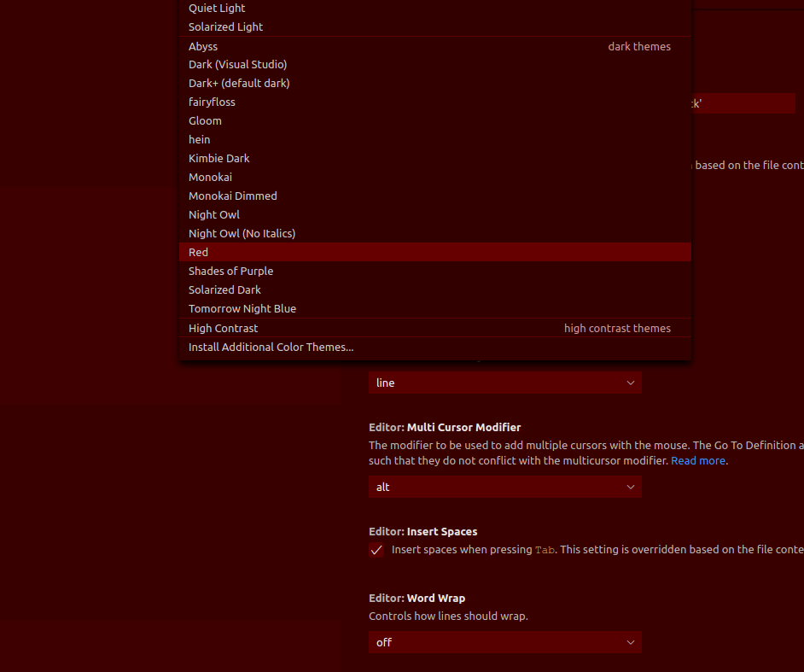Toggle the Insert Spaces checkbox
804x672 pixels.
pyautogui.click(x=376, y=550)
